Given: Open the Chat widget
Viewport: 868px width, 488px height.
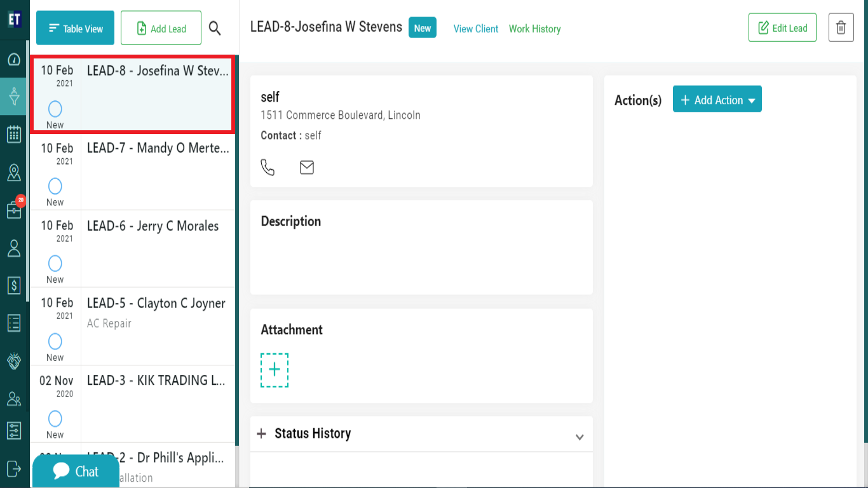Looking at the screenshot, I should 76,471.
